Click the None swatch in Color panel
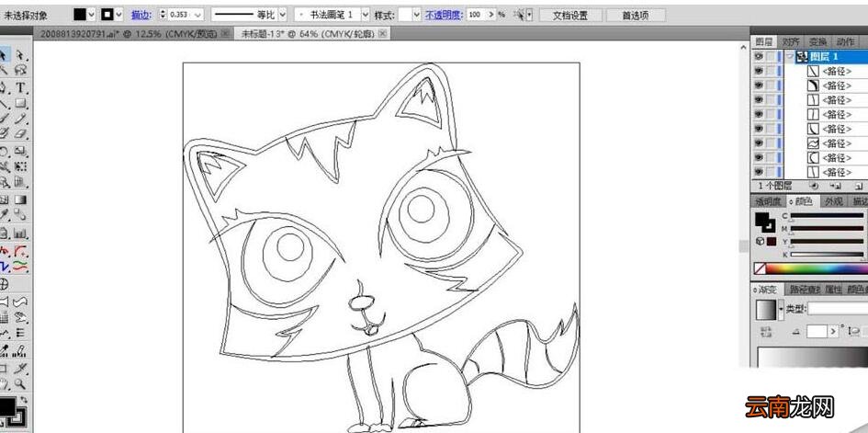Viewport: 868px width, 433px height. coord(760,268)
